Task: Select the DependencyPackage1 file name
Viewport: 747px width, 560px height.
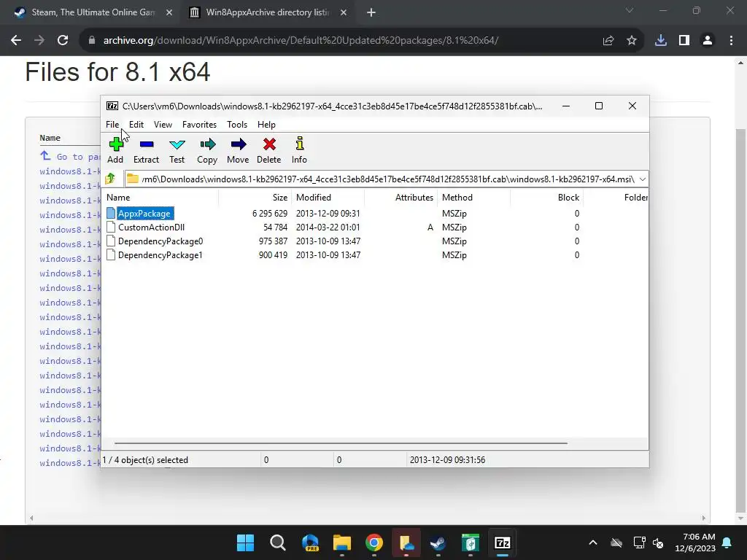Action: [160, 254]
